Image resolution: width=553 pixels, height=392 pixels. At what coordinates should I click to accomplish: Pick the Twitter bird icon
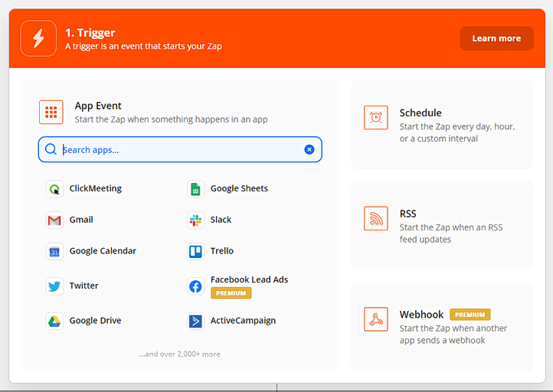pos(54,286)
